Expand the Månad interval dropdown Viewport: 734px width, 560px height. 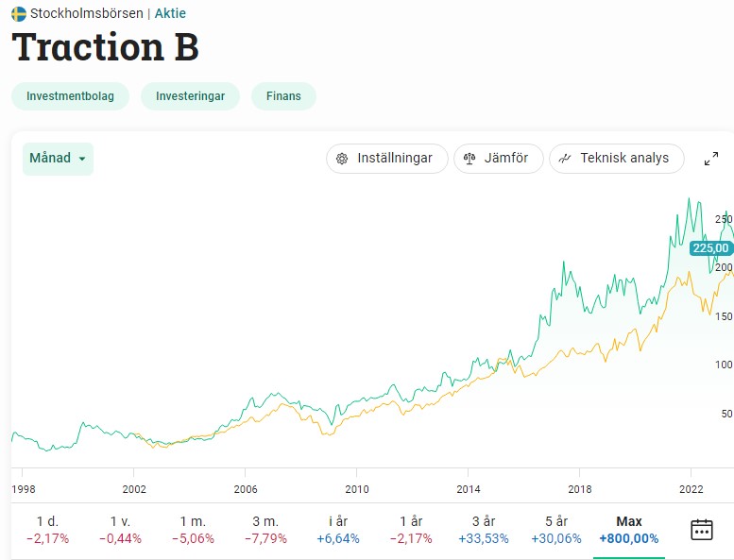coord(58,159)
